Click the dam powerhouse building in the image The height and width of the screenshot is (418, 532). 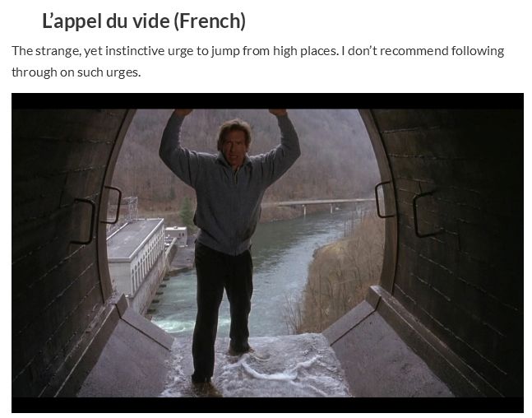(136, 257)
